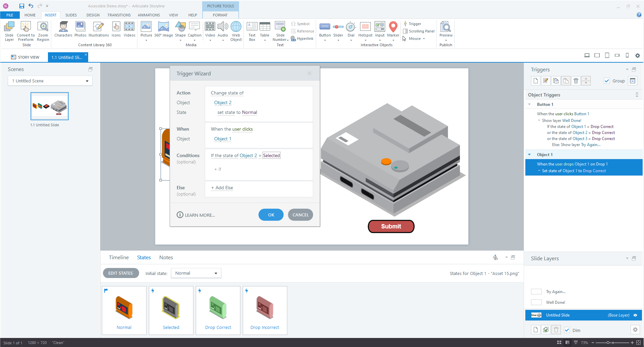Screen dimensions: 644x347
Task: Insert a new Slide Layer
Action: tap(9, 31)
